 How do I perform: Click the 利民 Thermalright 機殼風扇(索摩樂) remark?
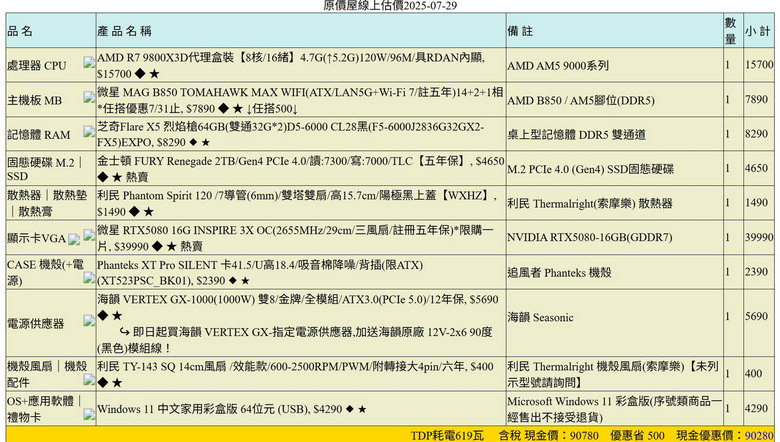pyautogui.click(x=613, y=374)
